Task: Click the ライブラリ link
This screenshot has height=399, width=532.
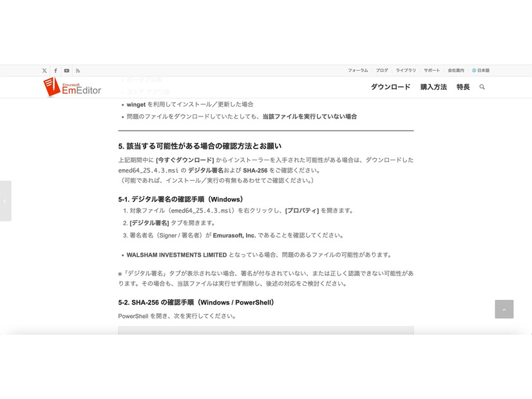Action: point(406,71)
